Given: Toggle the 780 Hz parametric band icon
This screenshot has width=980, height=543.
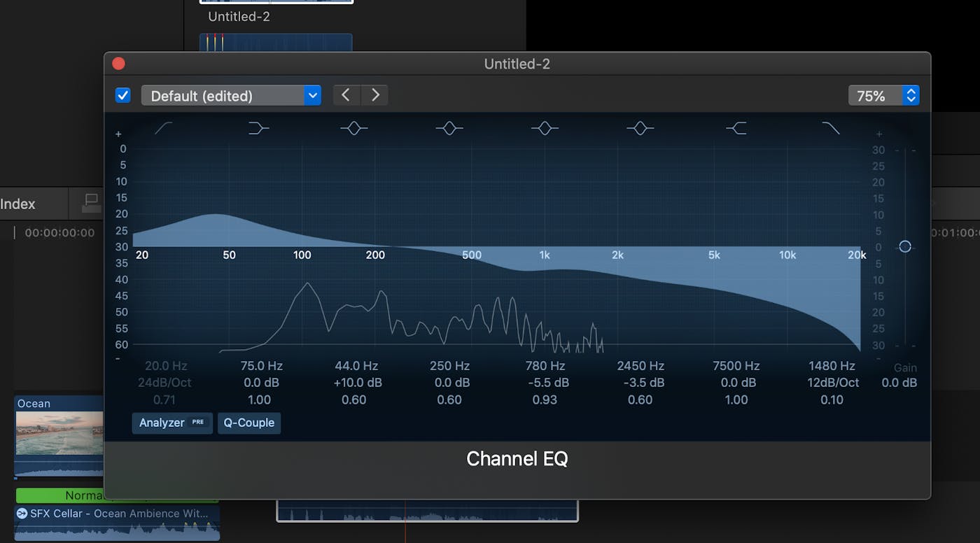Looking at the screenshot, I should (545, 128).
